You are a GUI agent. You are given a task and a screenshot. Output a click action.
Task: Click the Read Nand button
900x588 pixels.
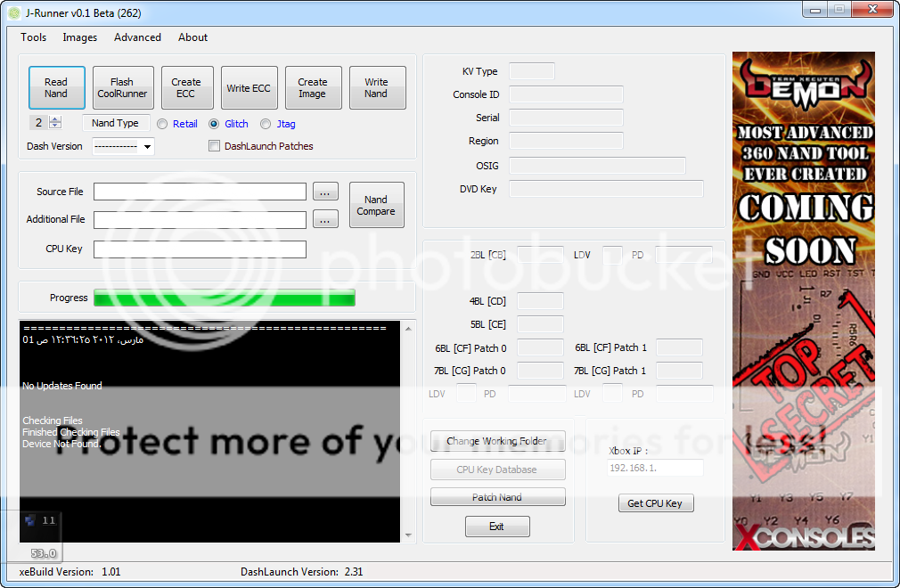56,88
